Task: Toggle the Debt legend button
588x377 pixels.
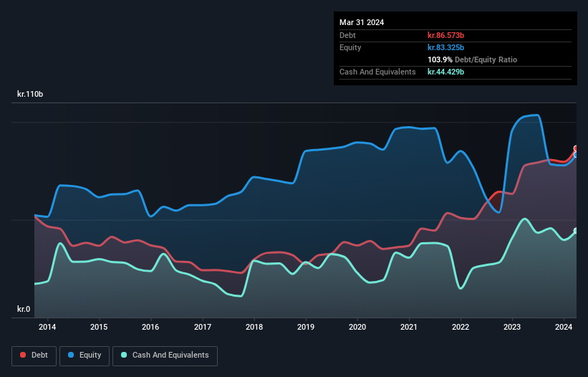Action: click(34, 355)
